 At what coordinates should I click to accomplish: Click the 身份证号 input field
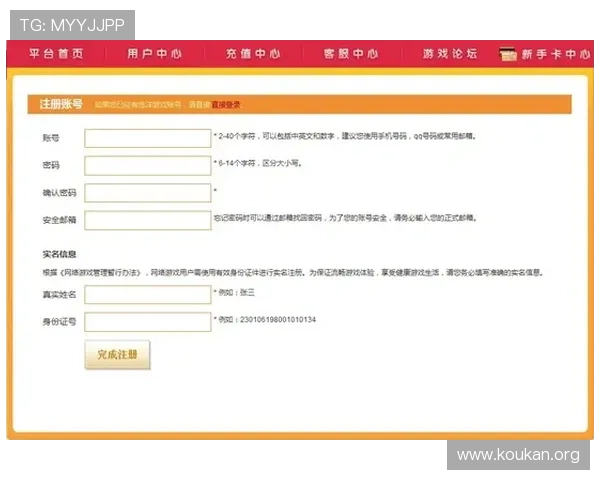click(148, 322)
